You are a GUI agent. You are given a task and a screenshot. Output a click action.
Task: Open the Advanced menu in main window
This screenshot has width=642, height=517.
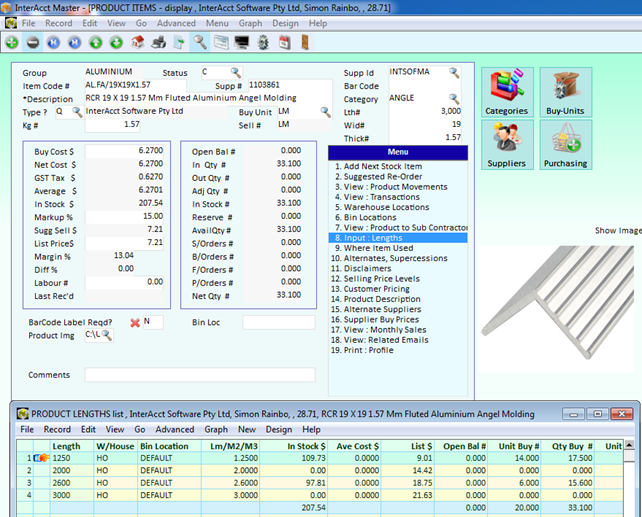[176, 23]
